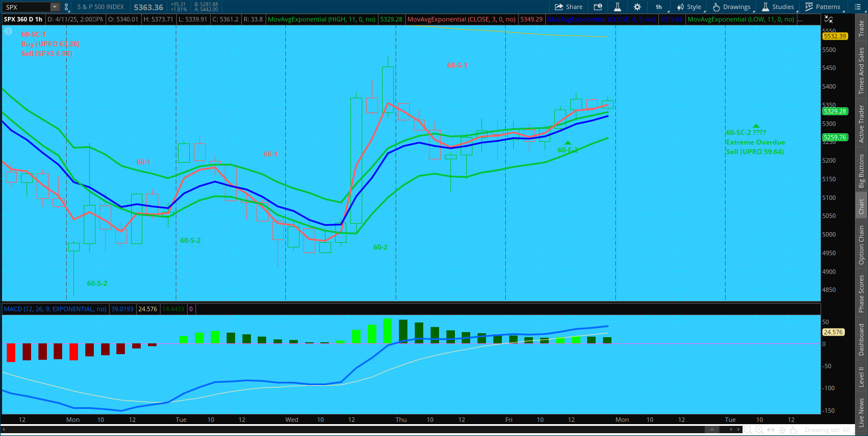Open the SPX symbol dropdown arrow
This screenshot has width=868, height=436.
pyautogui.click(x=54, y=7)
